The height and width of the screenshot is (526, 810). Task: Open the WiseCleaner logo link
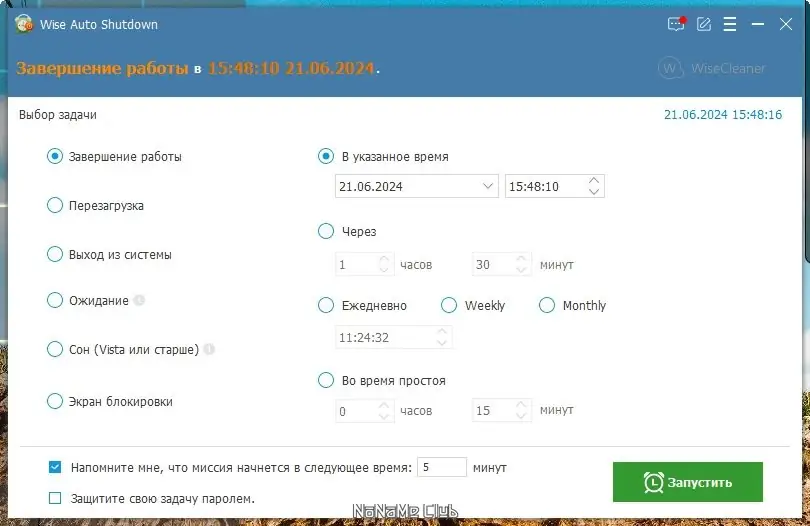pyautogui.click(x=712, y=68)
